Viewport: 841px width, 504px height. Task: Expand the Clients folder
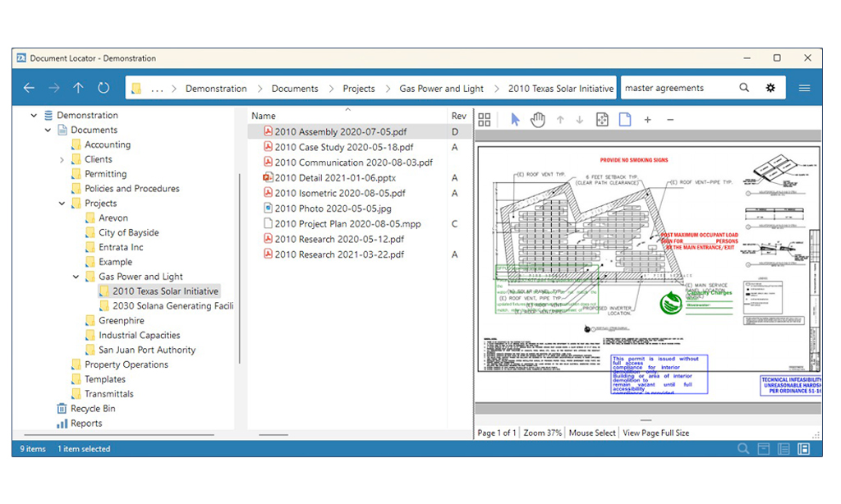(62, 160)
